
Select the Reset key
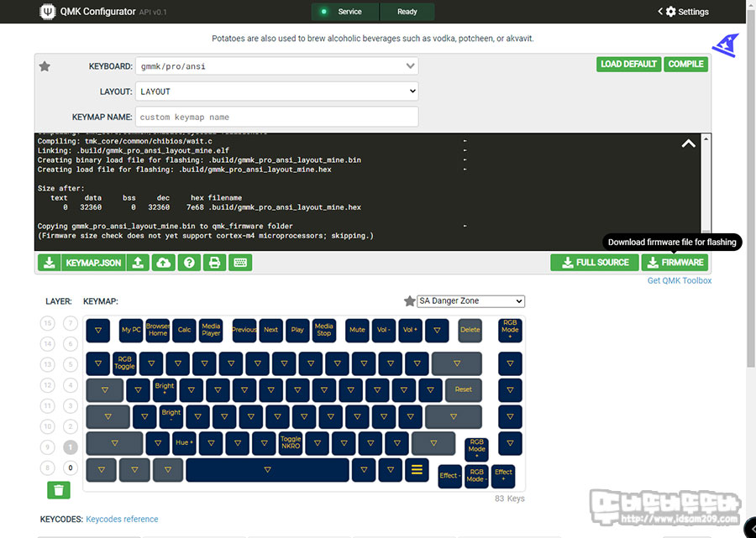pos(464,389)
